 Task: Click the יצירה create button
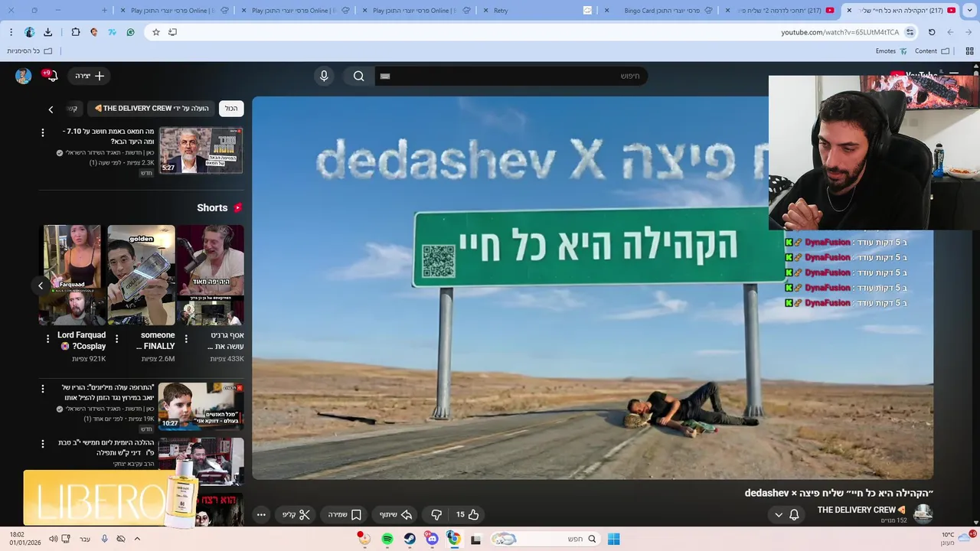(x=89, y=76)
